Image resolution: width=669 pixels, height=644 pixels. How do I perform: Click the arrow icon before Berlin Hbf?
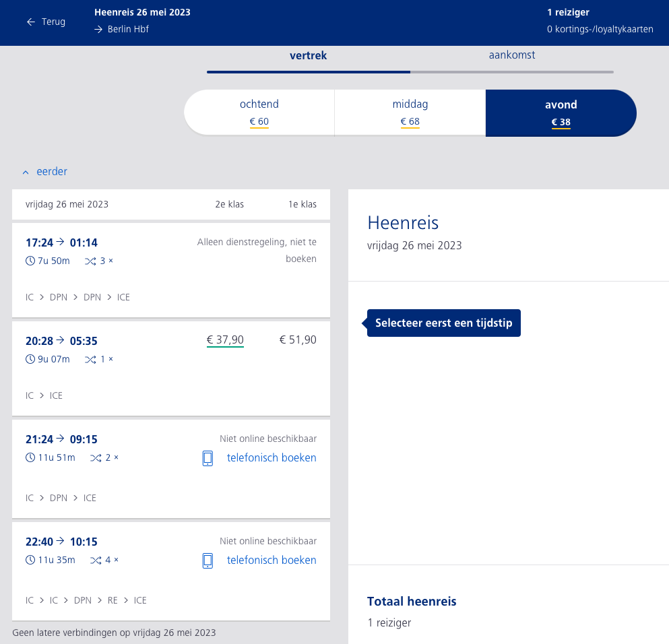click(x=98, y=30)
